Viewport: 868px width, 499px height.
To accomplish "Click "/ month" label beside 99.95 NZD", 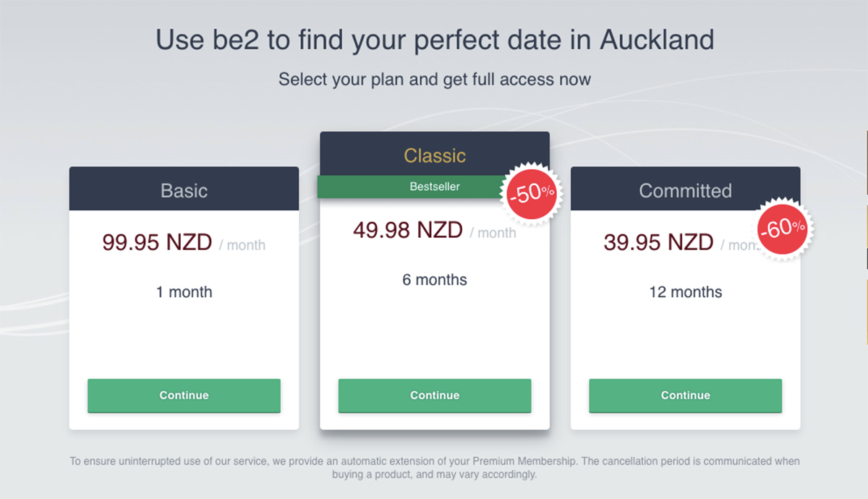I will [x=242, y=245].
